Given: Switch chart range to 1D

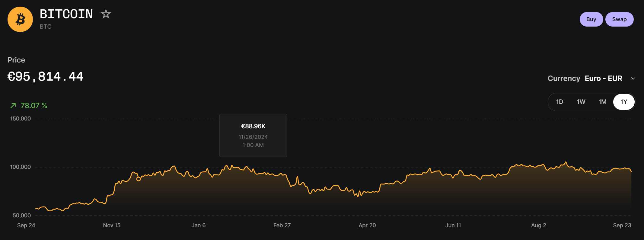Looking at the screenshot, I should point(560,102).
